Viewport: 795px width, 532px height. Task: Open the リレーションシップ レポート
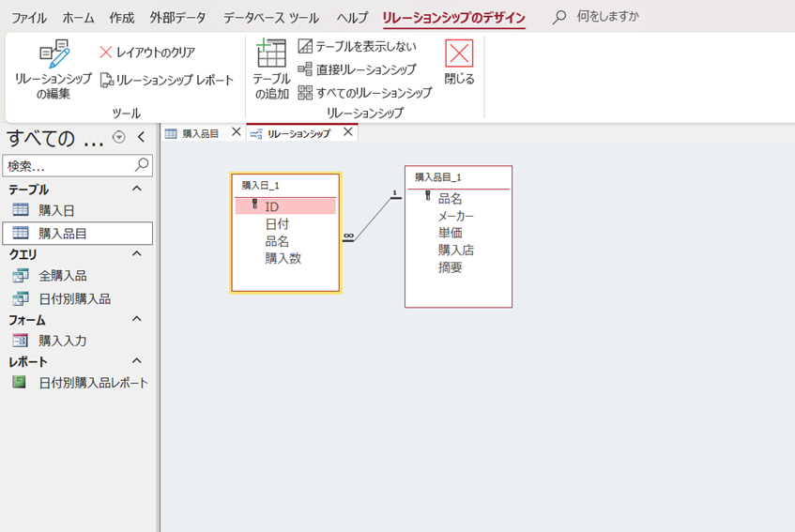(x=167, y=81)
